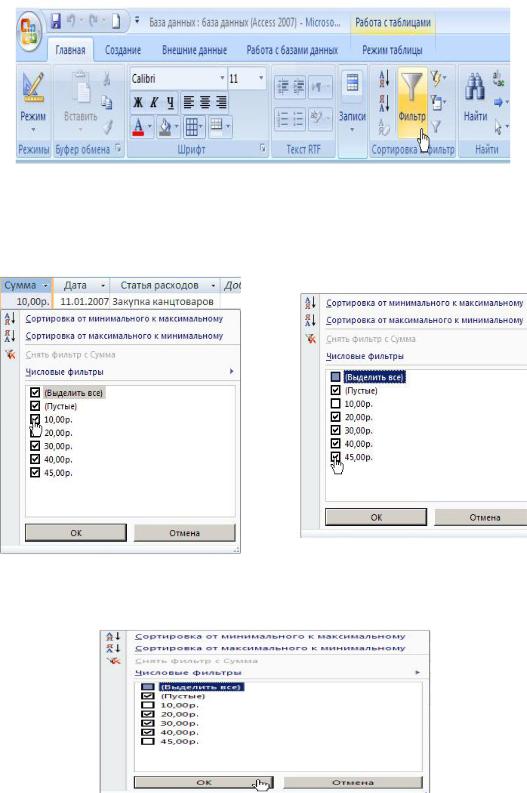The image size is (527, 793).
Task: Untick 45,00р. in the menu where only 10,00р. is unticked
Action: [335, 457]
